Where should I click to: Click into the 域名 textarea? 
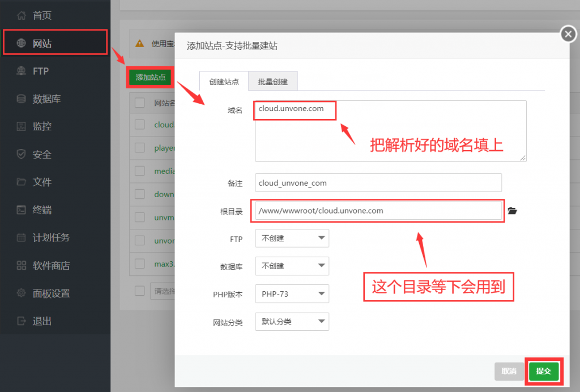click(391, 131)
